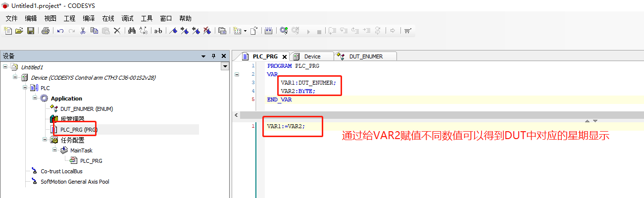Delete selection with the X icon
Screen dimensions: 644x198
(117, 31)
